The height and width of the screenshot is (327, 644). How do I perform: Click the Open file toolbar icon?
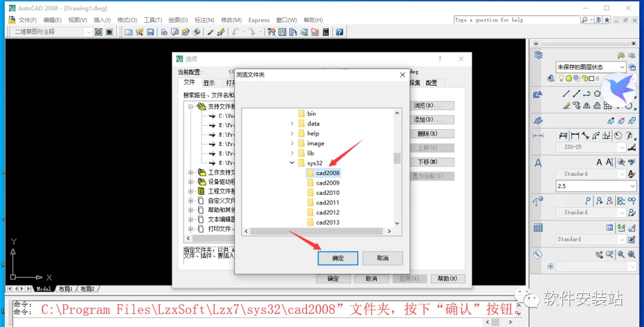click(x=140, y=32)
